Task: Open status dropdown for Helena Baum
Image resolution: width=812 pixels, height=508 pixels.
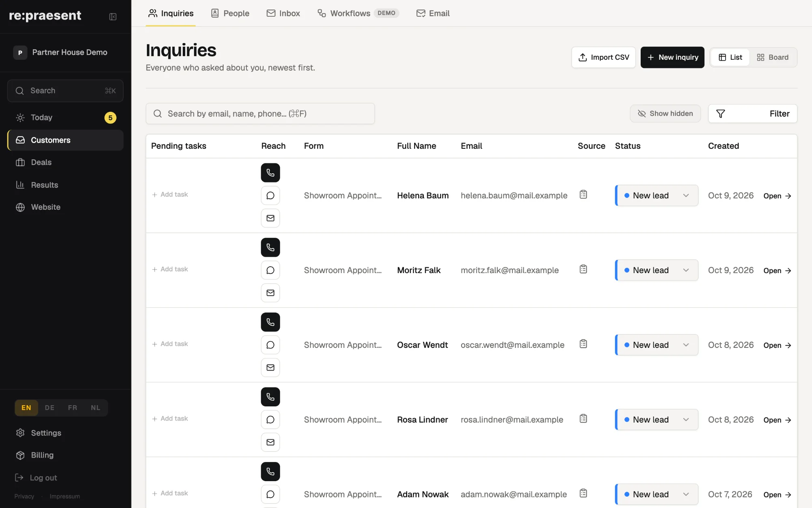Action: coord(657,195)
